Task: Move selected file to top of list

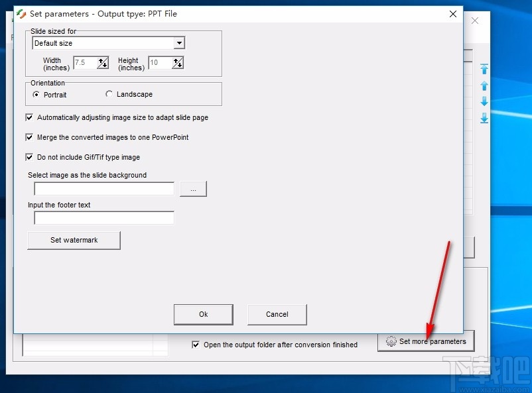Action: coord(484,69)
